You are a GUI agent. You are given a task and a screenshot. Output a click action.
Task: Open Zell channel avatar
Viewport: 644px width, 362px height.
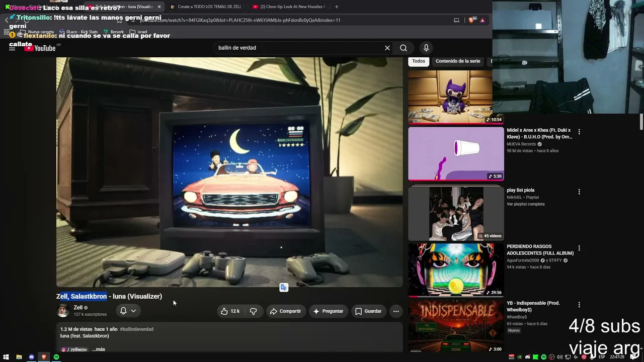(x=63, y=311)
